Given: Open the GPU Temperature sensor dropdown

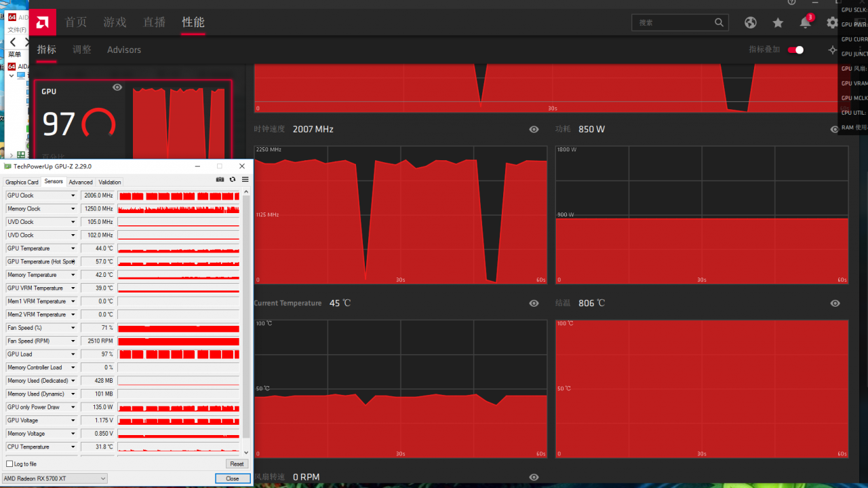Looking at the screenshot, I should pyautogui.click(x=73, y=248).
